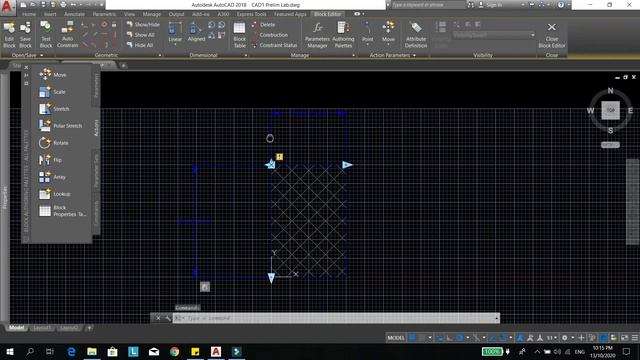Choose Stretch action in authoring palette

(x=54, y=109)
